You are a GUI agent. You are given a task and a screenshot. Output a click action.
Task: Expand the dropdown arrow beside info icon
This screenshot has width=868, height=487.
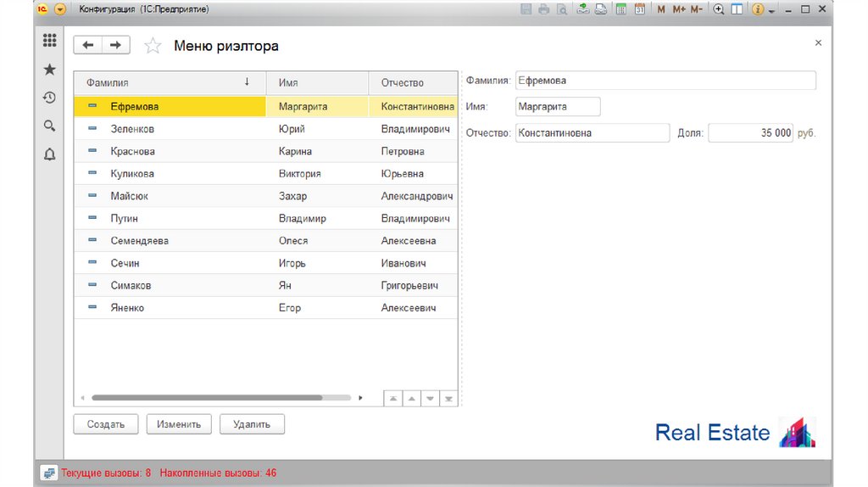[x=771, y=9]
